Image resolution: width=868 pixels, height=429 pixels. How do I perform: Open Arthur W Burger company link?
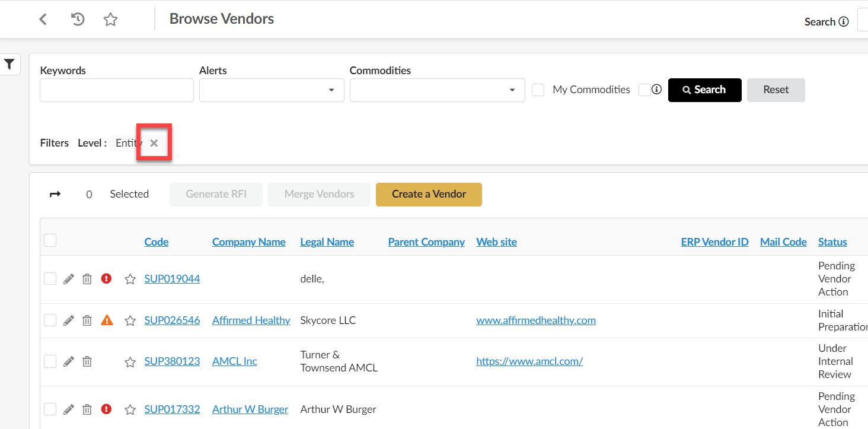(250, 409)
